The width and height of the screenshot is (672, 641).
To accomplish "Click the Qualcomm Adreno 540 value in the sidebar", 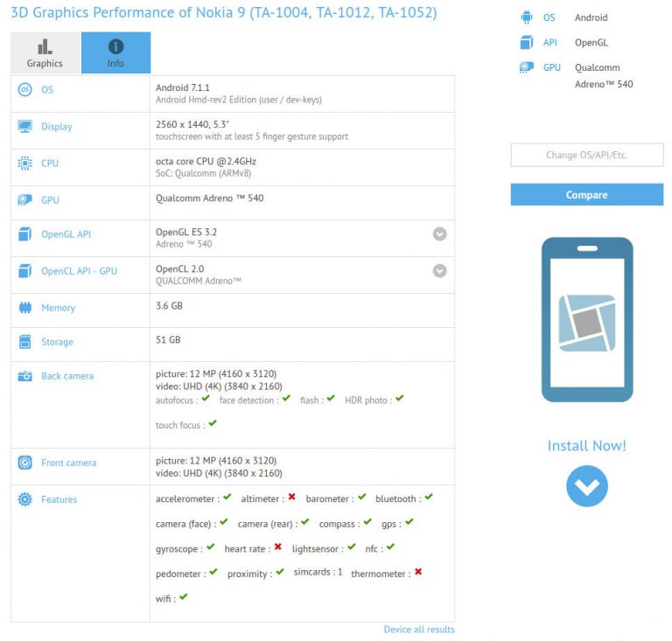I will click(604, 76).
